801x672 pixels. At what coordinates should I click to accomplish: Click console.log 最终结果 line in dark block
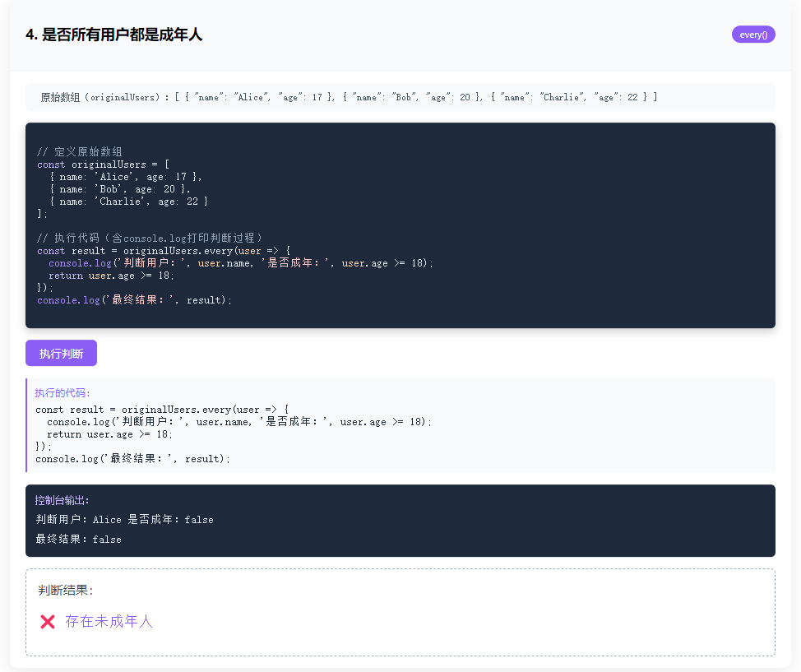tap(134, 300)
